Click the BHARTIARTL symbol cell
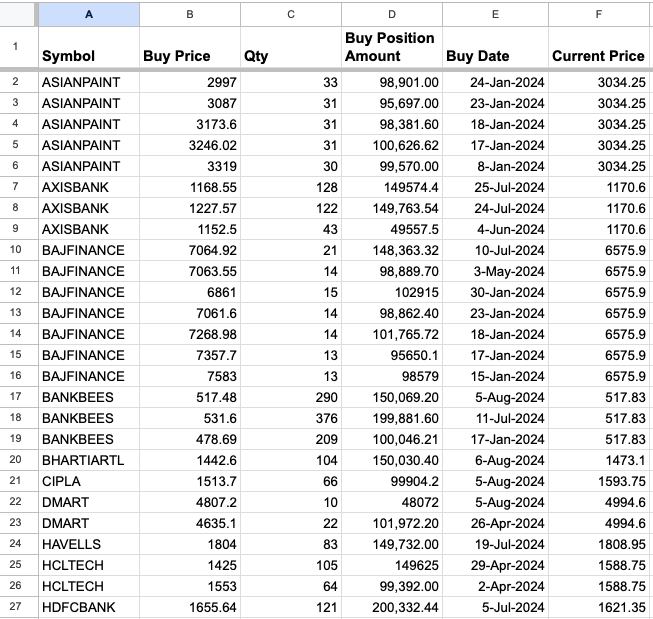653x619 pixels. [x=89, y=460]
